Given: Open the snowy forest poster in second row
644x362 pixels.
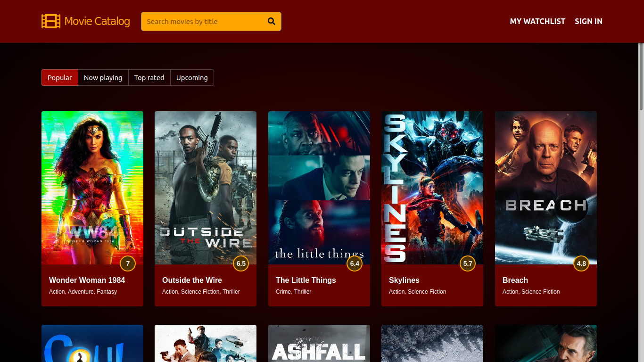Looking at the screenshot, I should [x=432, y=344].
